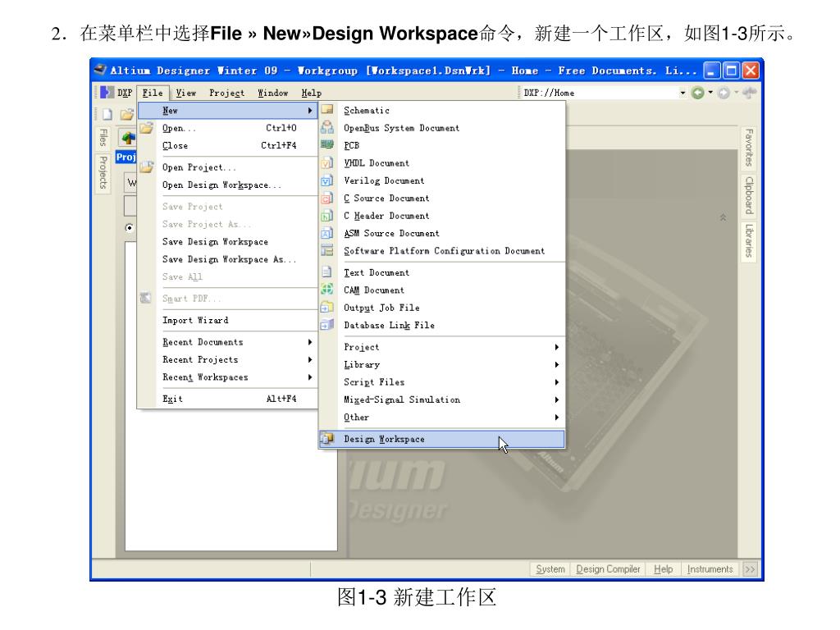Choose Open... from File menu

[228, 128]
